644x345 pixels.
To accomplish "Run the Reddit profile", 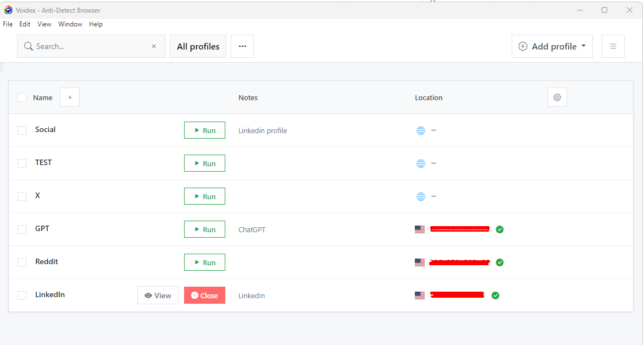I will click(204, 262).
